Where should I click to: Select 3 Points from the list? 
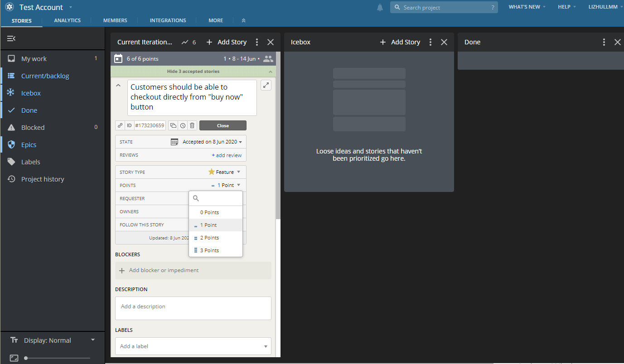pos(216,250)
